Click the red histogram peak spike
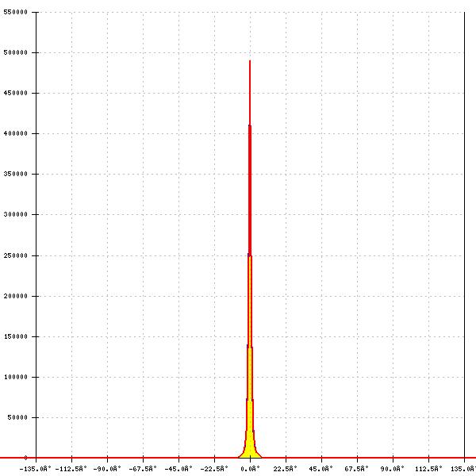 point(250,158)
